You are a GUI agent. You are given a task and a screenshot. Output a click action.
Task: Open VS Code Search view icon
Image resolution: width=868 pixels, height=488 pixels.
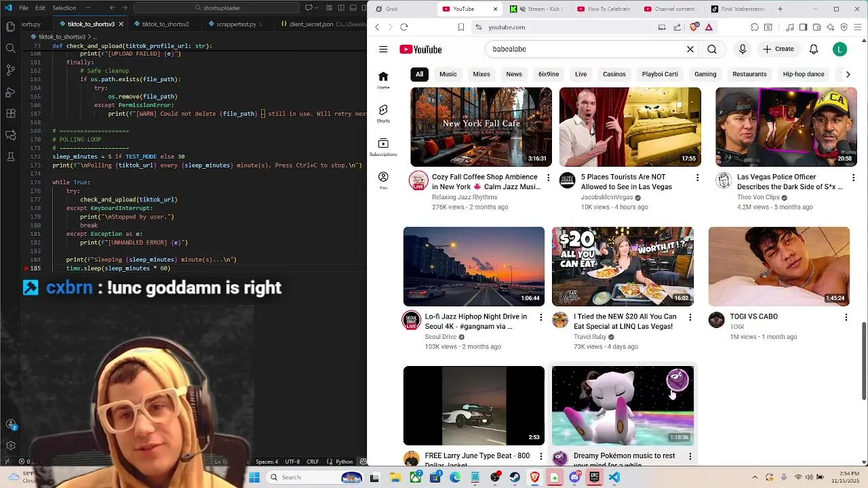(10, 48)
